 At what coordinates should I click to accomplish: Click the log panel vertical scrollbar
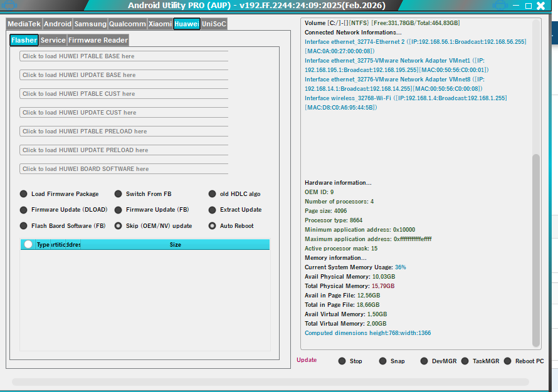click(536, 250)
